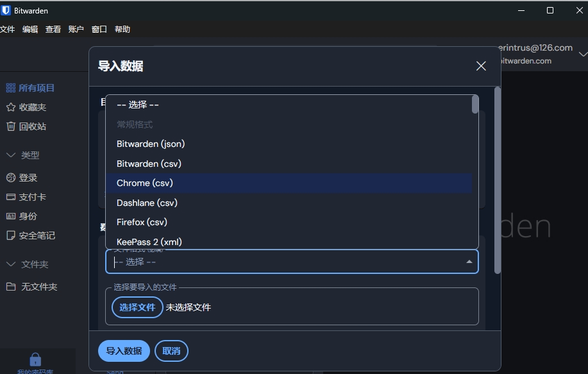Image resolution: width=588 pixels, height=374 pixels.
Task: Collapse the 文件夹 section chevron
Action: click(x=11, y=264)
